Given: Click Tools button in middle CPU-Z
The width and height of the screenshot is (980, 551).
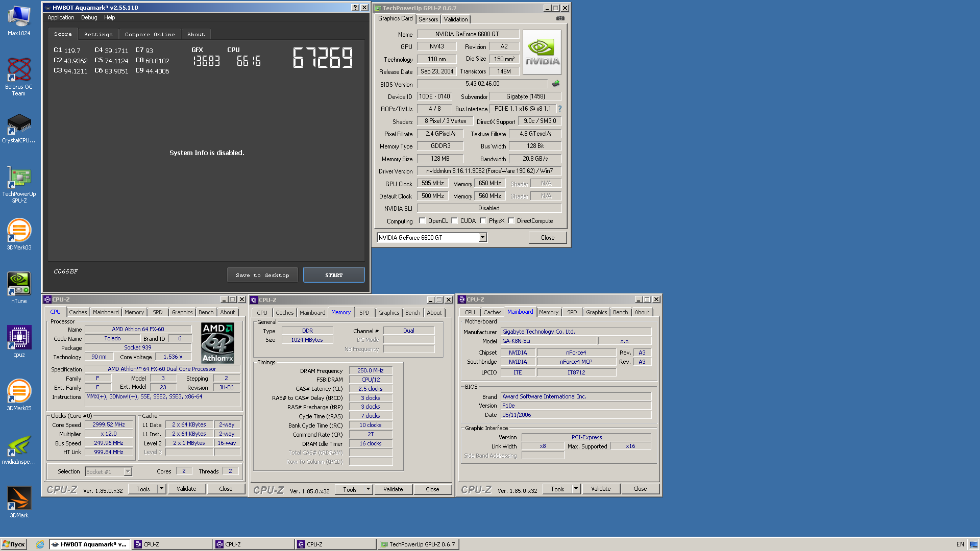Looking at the screenshot, I should [x=350, y=489].
